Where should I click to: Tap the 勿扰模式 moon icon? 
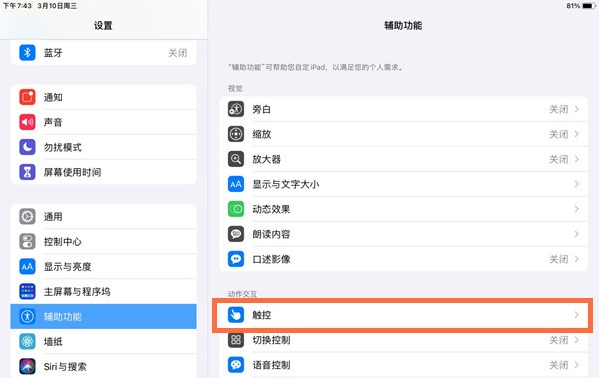coord(27,147)
